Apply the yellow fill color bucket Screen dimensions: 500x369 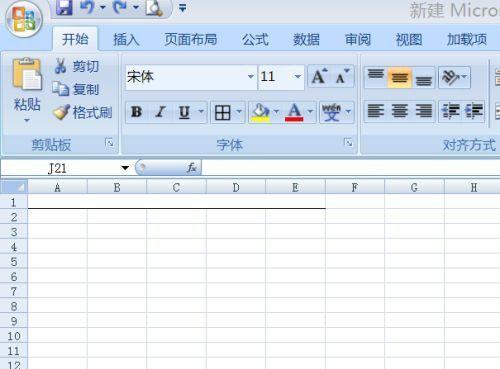260,112
